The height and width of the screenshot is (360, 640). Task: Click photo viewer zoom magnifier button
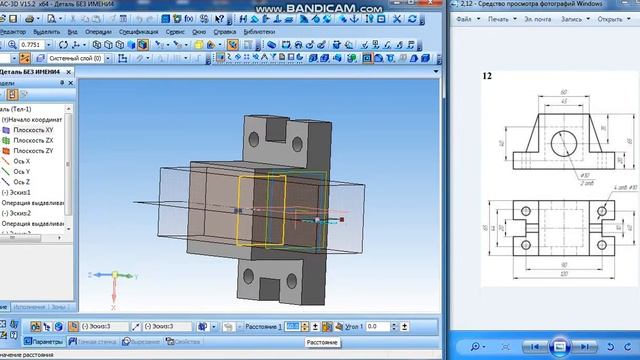(x=477, y=347)
